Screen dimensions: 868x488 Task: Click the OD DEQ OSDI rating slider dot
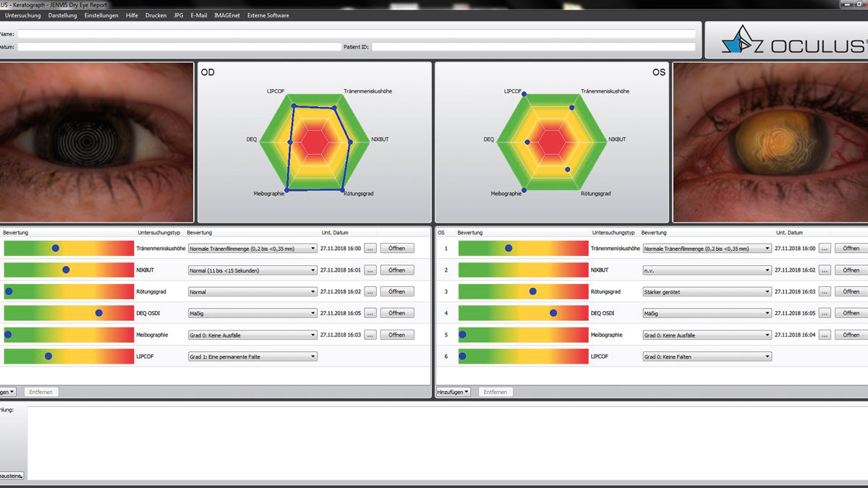coord(99,313)
